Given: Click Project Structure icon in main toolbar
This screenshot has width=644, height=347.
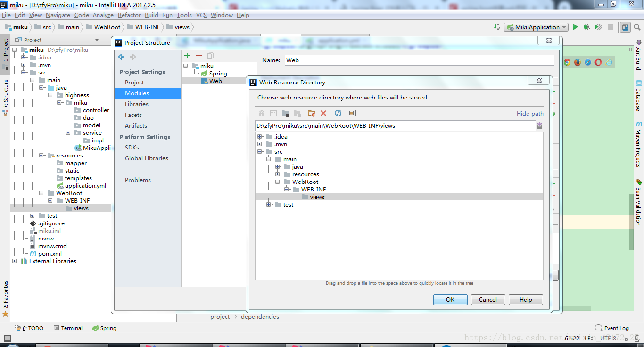Looking at the screenshot, I should [625, 27].
